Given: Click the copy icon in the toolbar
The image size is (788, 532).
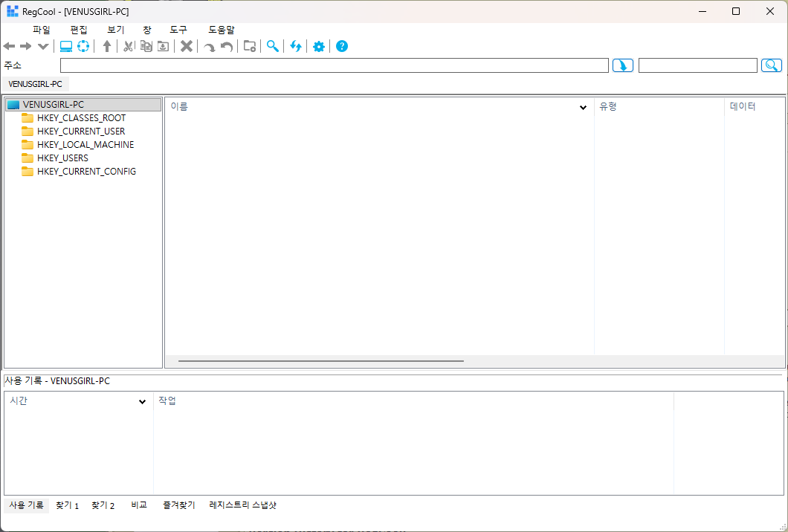Looking at the screenshot, I should point(146,46).
